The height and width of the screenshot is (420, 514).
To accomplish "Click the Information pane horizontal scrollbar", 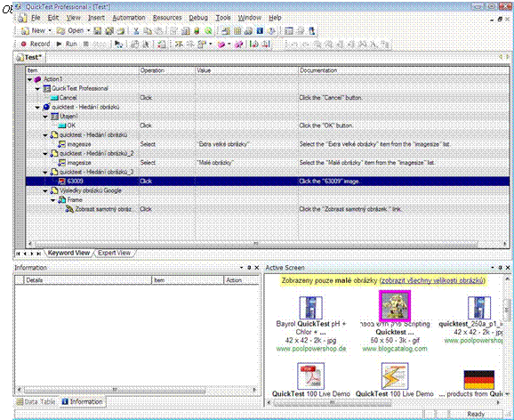I will coord(116,390).
